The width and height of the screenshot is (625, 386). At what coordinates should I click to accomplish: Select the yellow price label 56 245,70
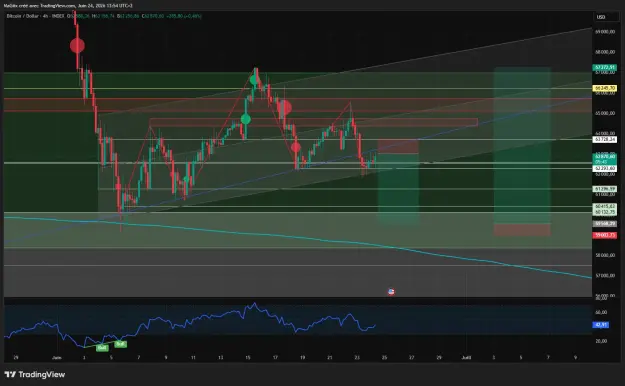click(x=604, y=88)
